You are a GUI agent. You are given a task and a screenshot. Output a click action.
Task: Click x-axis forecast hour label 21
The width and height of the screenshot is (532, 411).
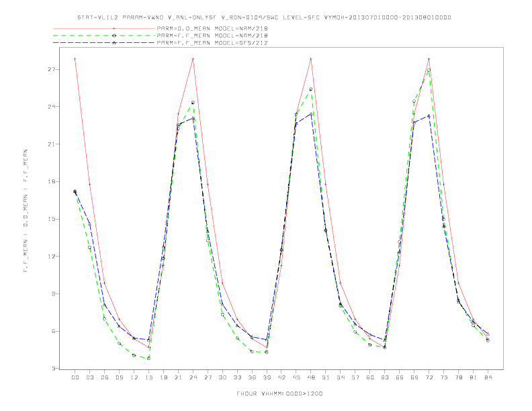178,377
